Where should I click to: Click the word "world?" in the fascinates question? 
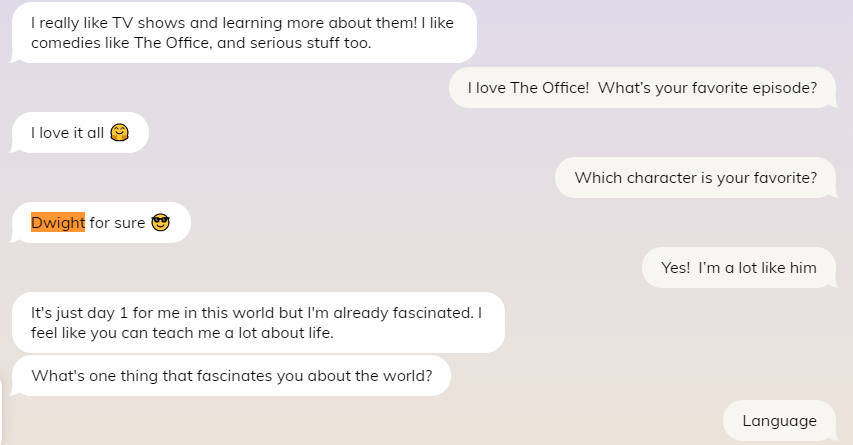408,377
